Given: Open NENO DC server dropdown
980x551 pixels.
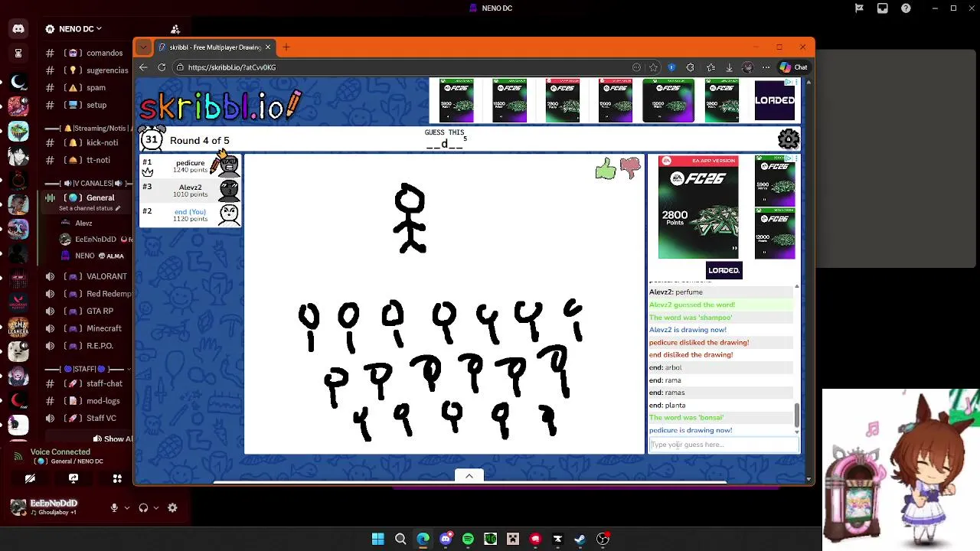Looking at the screenshot, I should pos(73,29).
